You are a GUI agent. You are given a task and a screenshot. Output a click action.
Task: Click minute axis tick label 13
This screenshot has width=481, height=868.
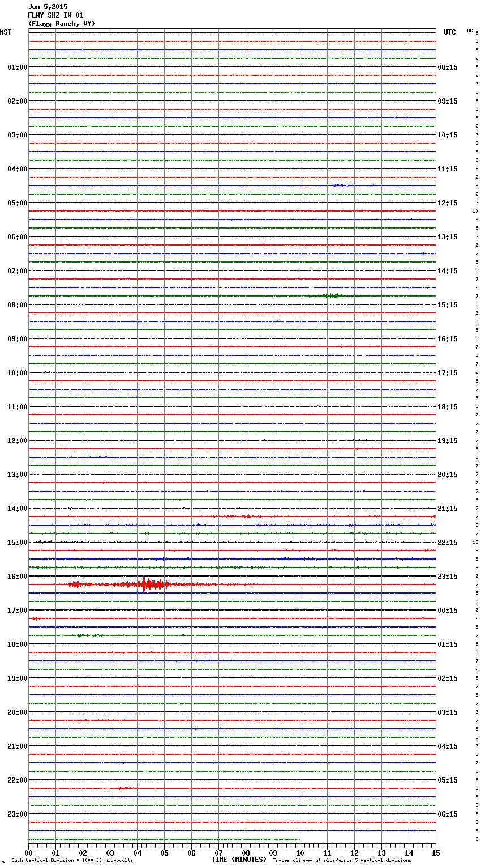click(381, 853)
